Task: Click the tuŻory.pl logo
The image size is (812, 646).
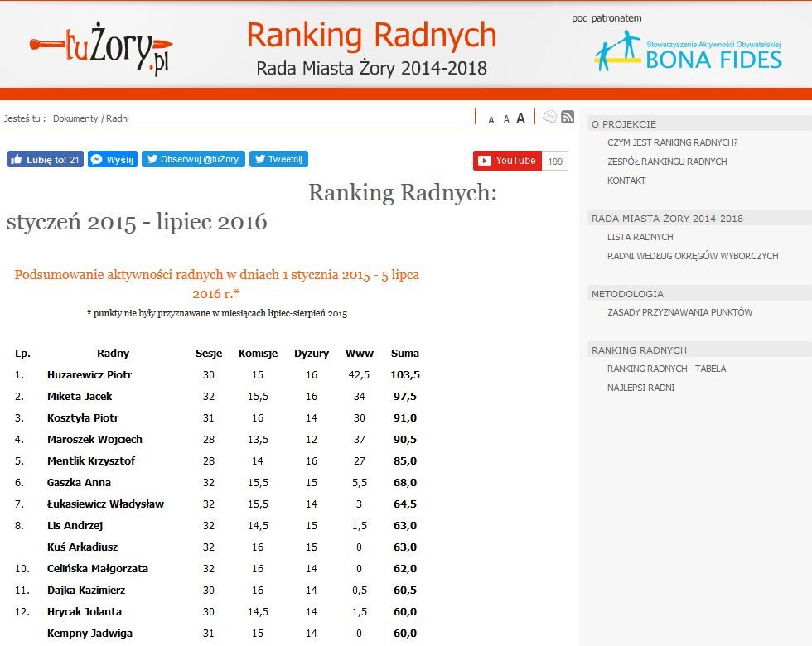Action: click(101, 51)
